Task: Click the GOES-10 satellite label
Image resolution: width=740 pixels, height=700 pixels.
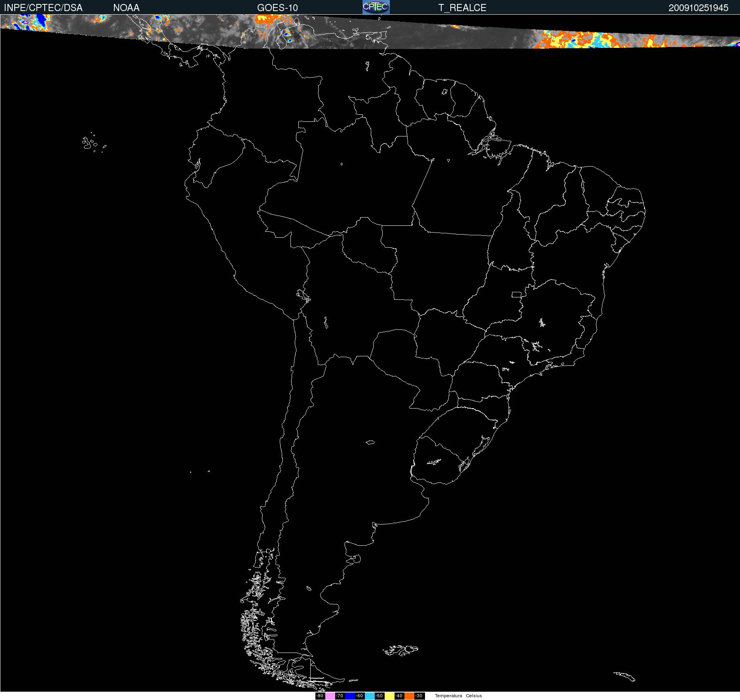Action: pos(277,8)
